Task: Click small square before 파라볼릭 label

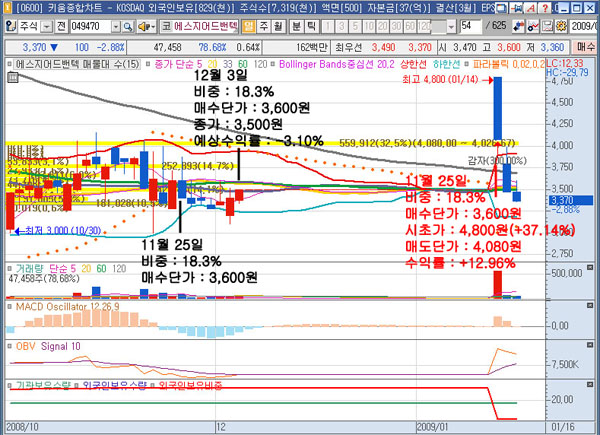Action: (466, 64)
